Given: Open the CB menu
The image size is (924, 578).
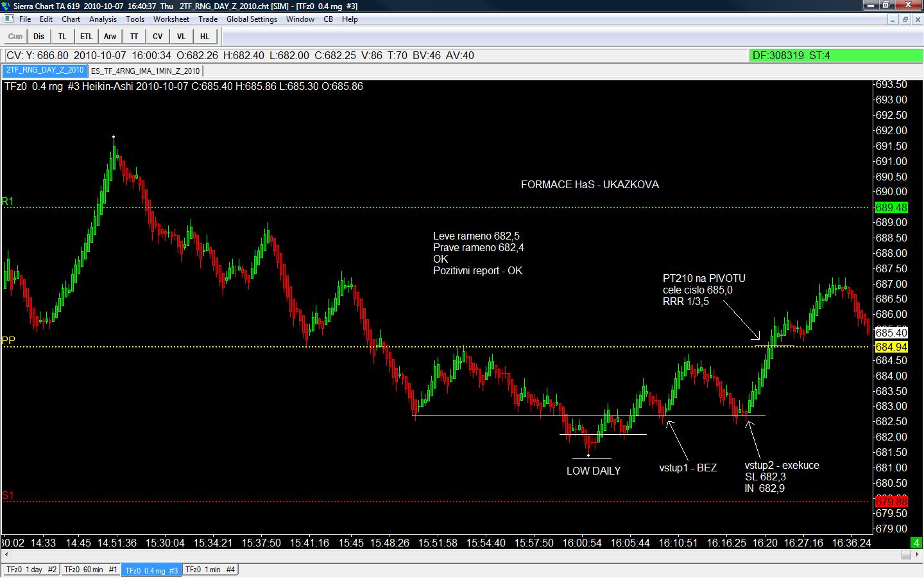Looking at the screenshot, I should click(328, 19).
